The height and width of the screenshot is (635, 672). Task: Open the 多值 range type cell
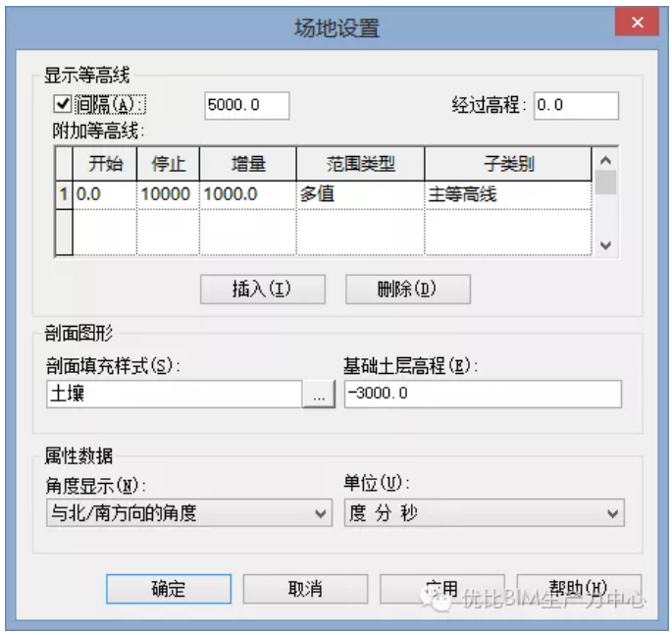[360, 194]
